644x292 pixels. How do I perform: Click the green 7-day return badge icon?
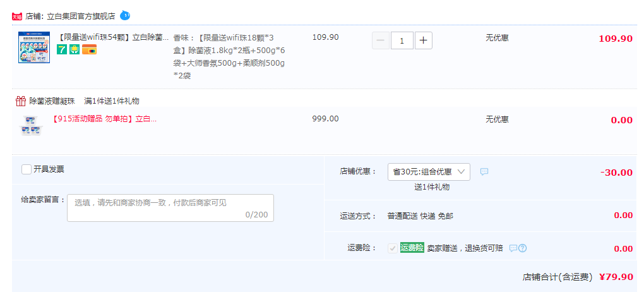62,49
